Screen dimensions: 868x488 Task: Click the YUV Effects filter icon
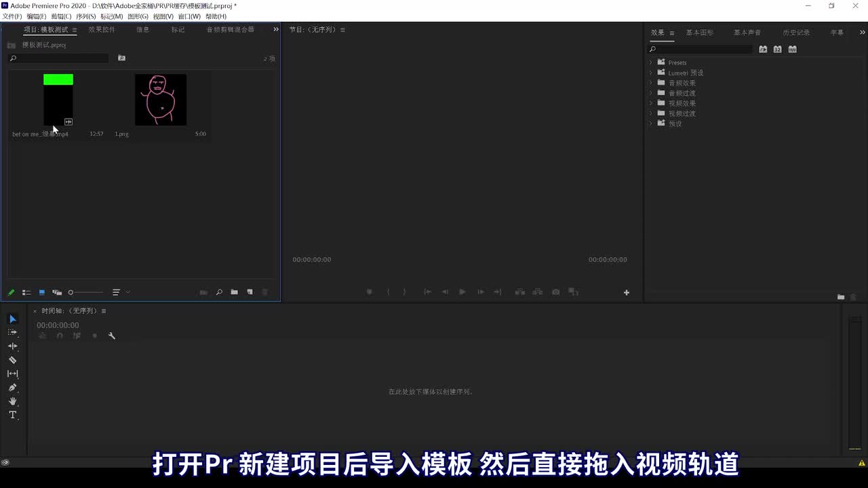click(793, 49)
